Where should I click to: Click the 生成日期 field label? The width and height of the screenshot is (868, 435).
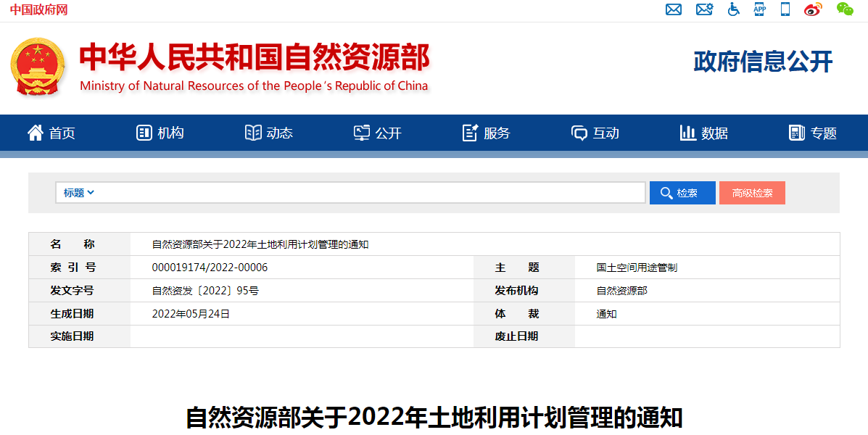pos(72,314)
